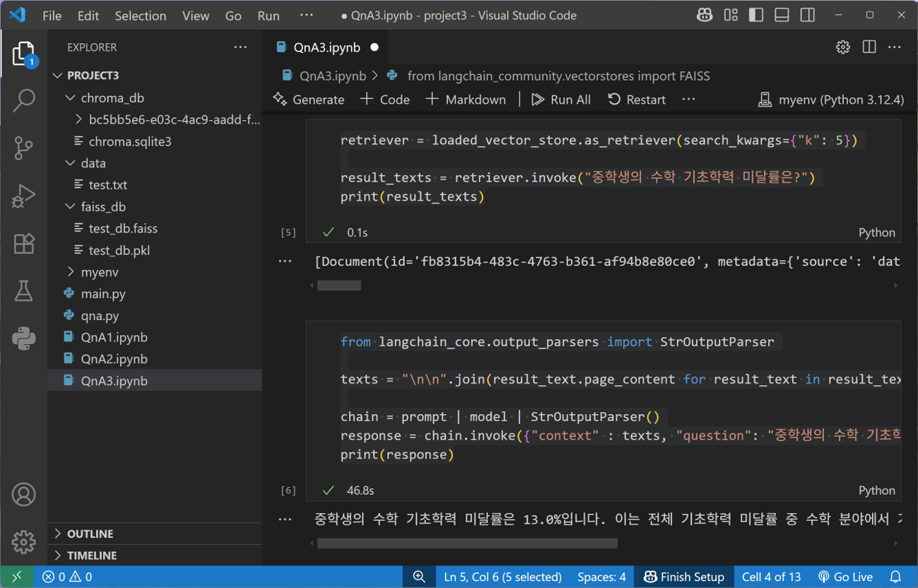
Task: Expand the bc5bb5e6-e03c-4ac9-aadd folder
Action: [x=155, y=119]
